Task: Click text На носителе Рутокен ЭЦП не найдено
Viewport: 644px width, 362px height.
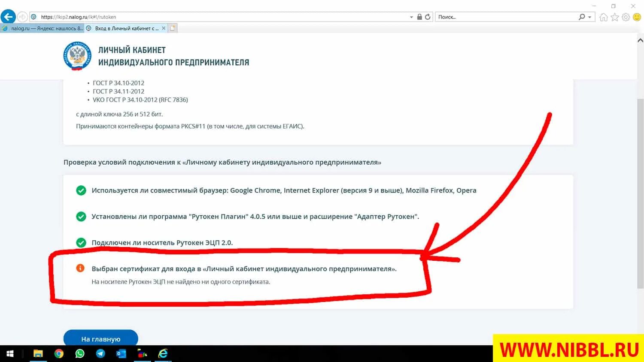Action: pyautogui.click(x=181, y=282)
